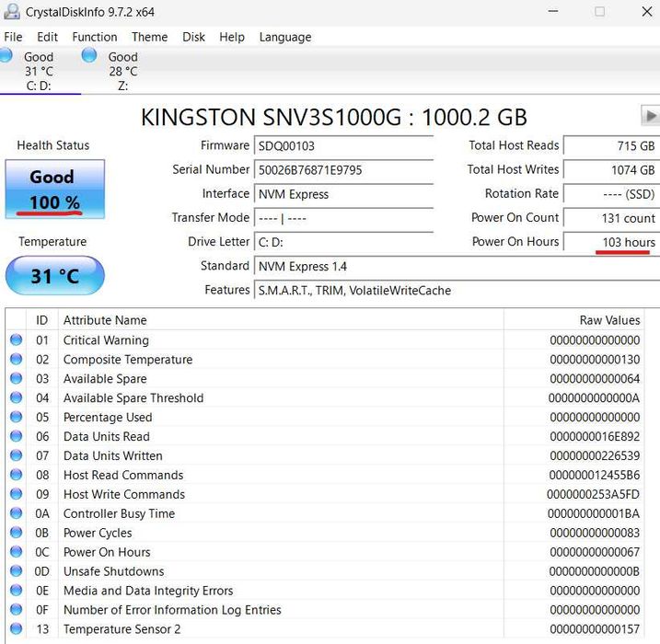Open the Function menu

(95, 37)
